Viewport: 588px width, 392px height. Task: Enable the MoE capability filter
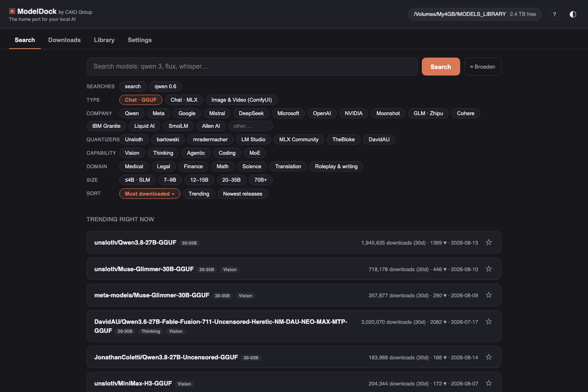coord(255,153)
